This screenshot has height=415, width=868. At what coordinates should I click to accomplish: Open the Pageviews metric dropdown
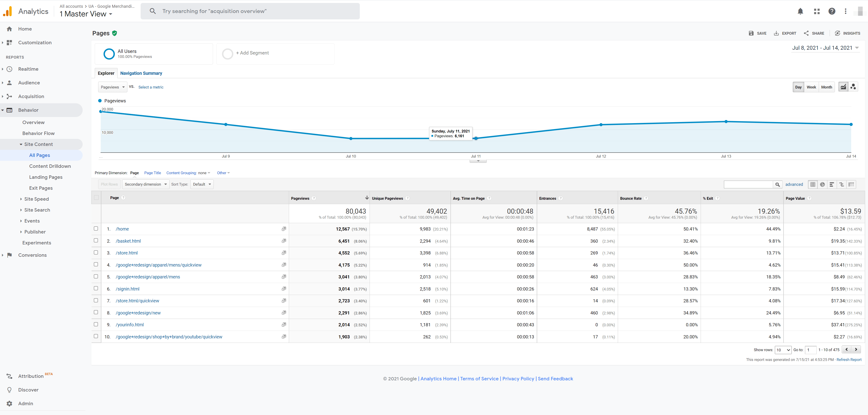113,87
